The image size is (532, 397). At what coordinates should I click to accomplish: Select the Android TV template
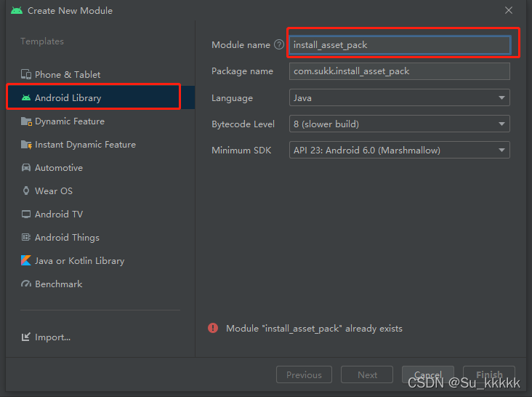(100, 214)
